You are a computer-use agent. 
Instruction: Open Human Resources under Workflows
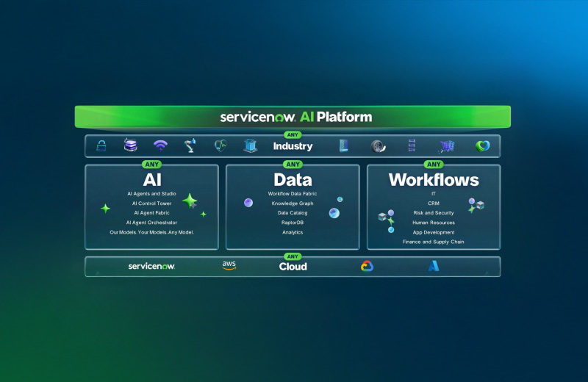click(433, 223)
